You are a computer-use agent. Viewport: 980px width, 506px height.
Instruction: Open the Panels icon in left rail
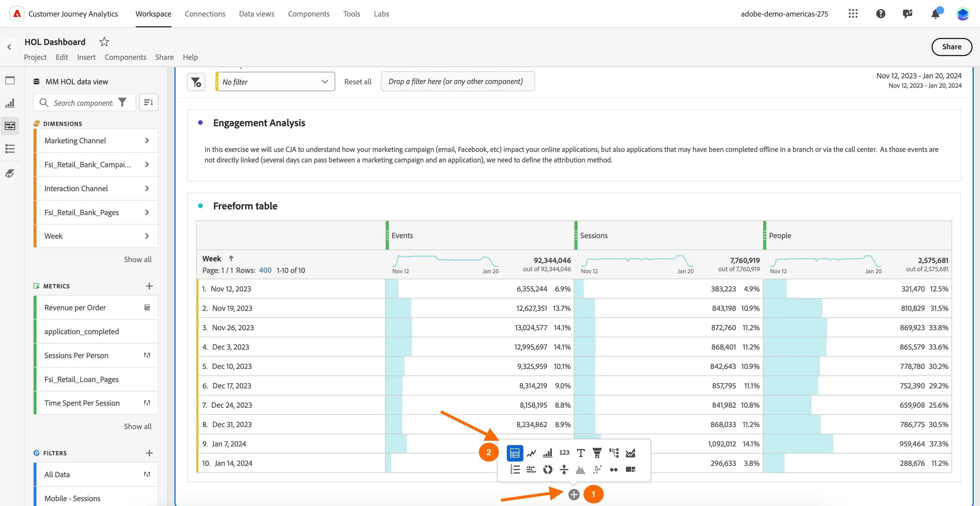pos(10,80)
